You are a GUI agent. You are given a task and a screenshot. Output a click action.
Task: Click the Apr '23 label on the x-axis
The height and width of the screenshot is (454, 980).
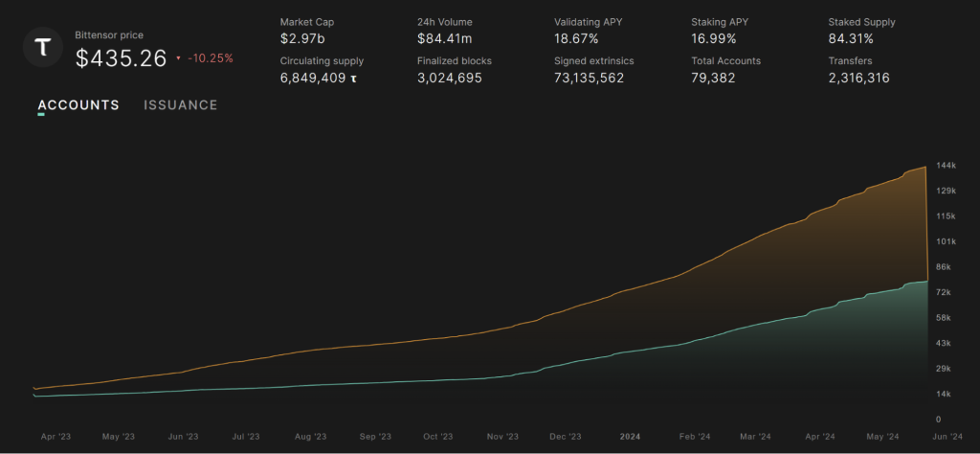[56, 436]
